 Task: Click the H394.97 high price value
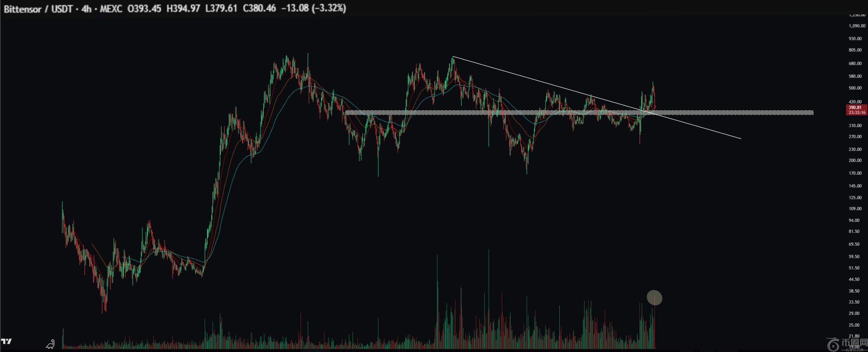[183, 9]
